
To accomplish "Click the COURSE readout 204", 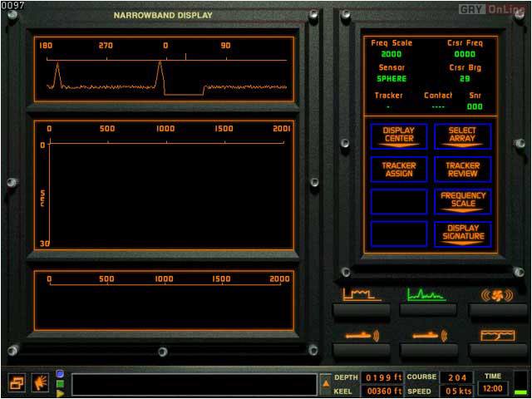I will pos(456,377).
